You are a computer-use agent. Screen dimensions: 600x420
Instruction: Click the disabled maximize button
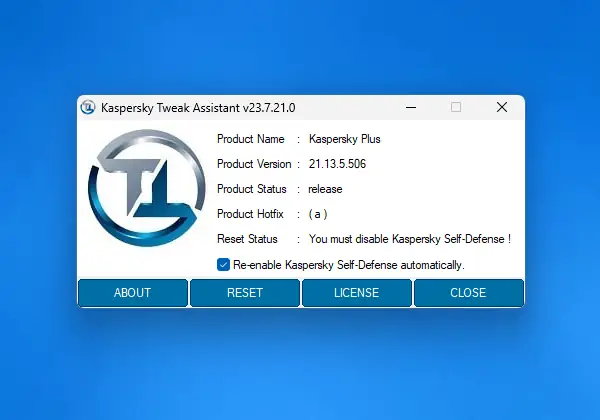(456, 107)
